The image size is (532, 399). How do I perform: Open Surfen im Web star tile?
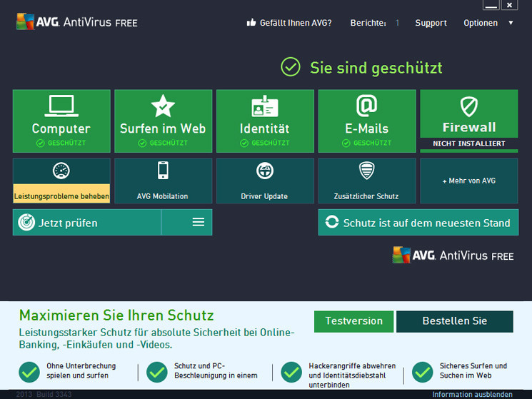[x=163, y=121]
